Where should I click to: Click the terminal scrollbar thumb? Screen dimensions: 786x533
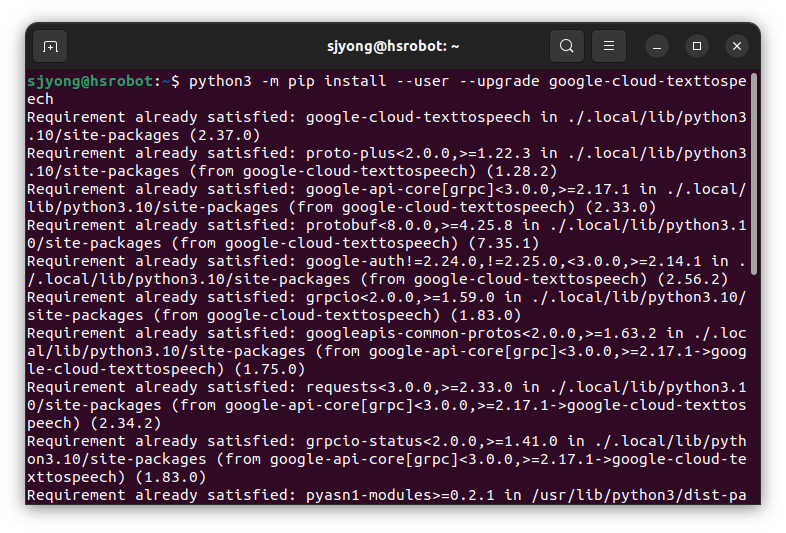pyautogui.click(x=753, y=174)
